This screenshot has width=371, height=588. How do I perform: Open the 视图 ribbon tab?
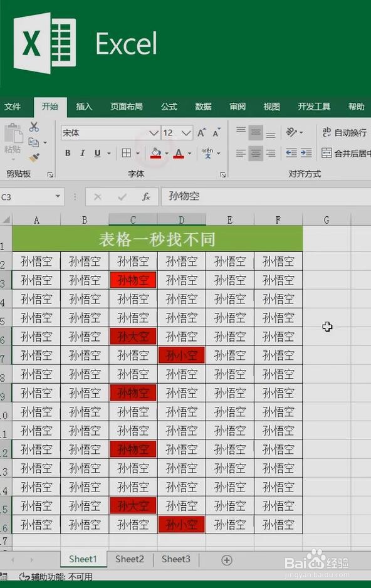pyautogui.click(x=272, y=107)
